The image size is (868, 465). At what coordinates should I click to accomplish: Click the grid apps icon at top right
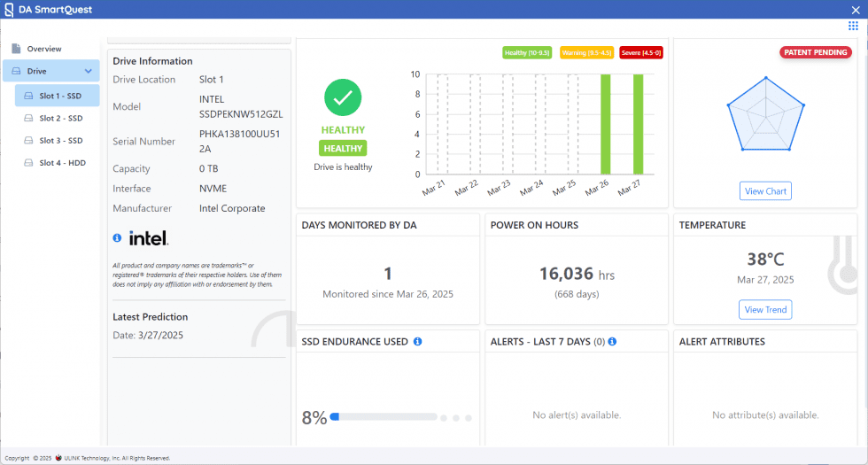[x=853, y=27]
